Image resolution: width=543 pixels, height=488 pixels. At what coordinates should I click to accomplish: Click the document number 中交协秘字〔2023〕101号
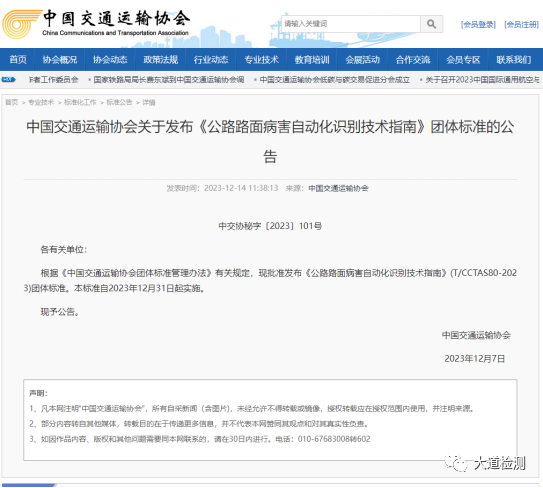coord(270,226)
